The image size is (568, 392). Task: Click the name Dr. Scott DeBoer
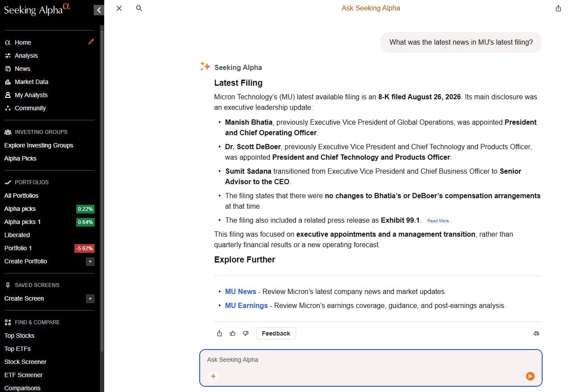[x=253, y=147]
